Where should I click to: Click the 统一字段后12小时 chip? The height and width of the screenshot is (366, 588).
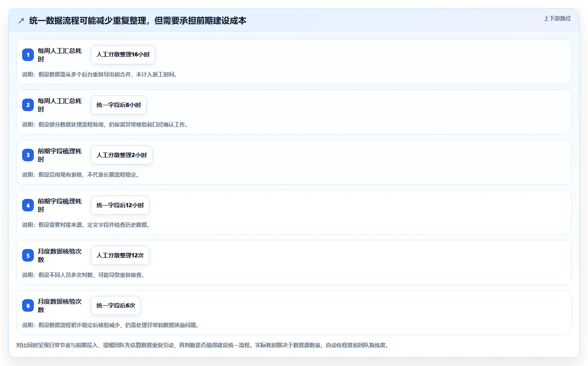[x=120, y=205]
